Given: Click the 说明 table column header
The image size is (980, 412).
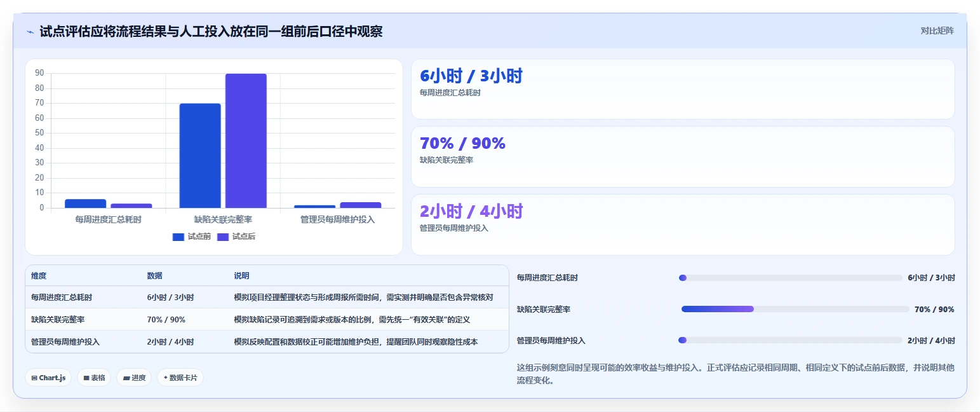Looking at the screenshot, I should click(241, 276).
